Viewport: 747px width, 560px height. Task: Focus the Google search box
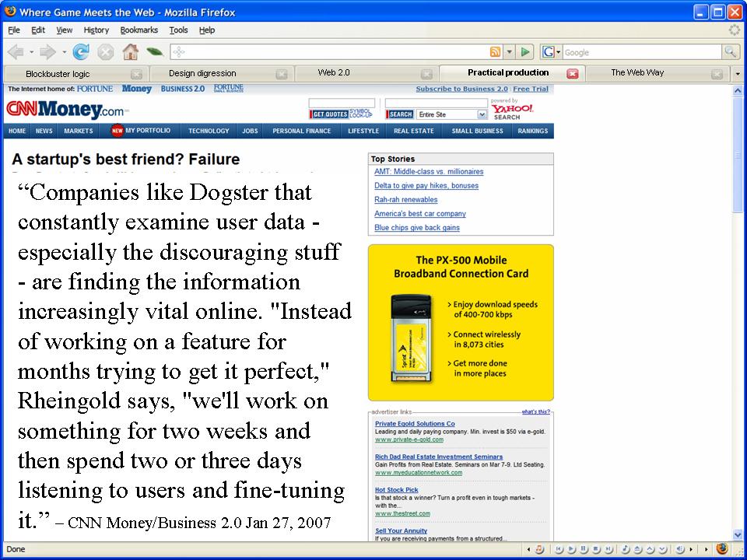[x=642, y=52]
